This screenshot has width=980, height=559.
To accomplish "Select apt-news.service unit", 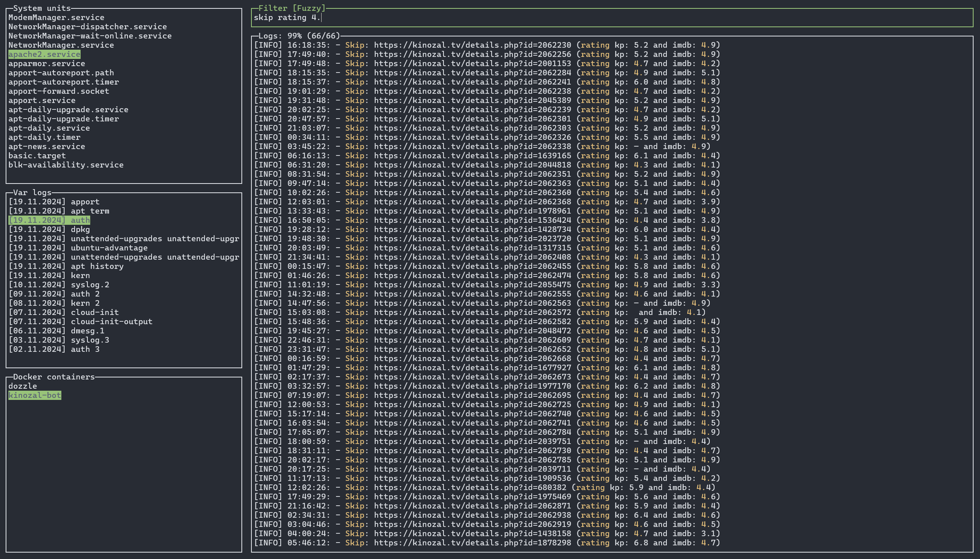I will pos(47,146).
